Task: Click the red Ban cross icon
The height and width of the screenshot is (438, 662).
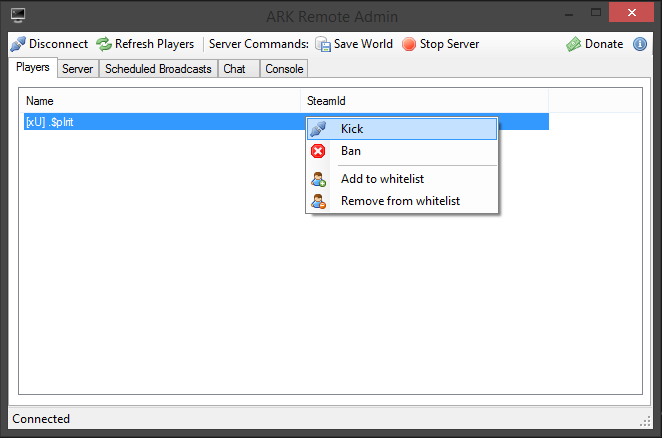Action: pyautogui.click(x=318, y=151)
